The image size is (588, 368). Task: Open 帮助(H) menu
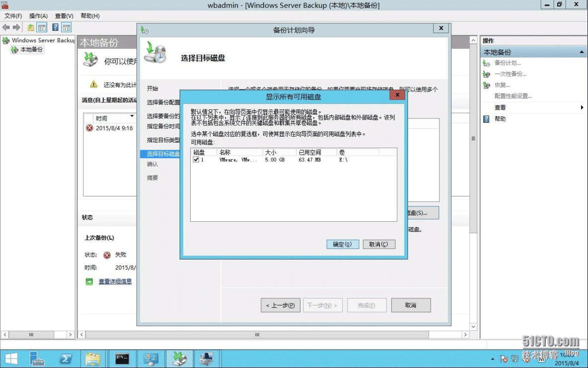[x=90, y=16]
